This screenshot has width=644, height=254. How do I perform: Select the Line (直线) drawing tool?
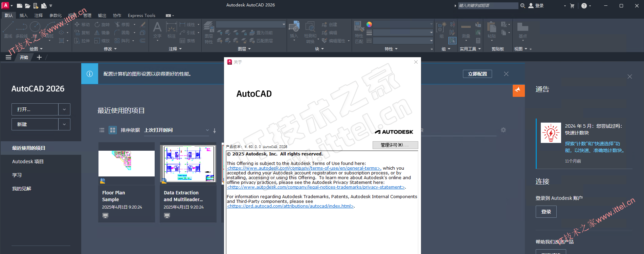point(8,30)
